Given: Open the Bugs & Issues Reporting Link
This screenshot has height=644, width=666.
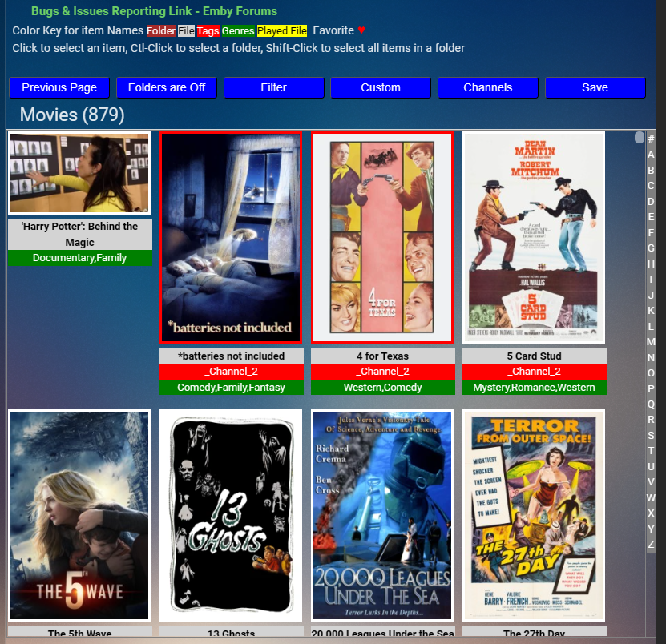Looking at the screenshot, I should [154, 11].
